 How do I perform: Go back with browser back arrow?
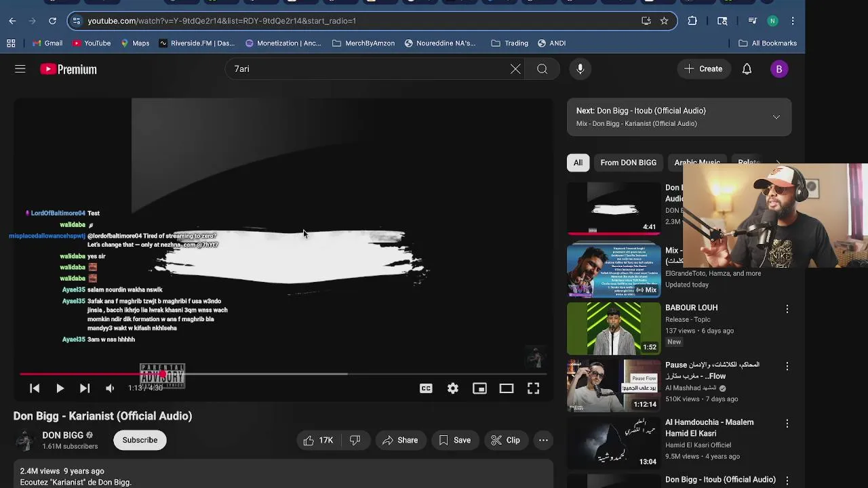12,21
